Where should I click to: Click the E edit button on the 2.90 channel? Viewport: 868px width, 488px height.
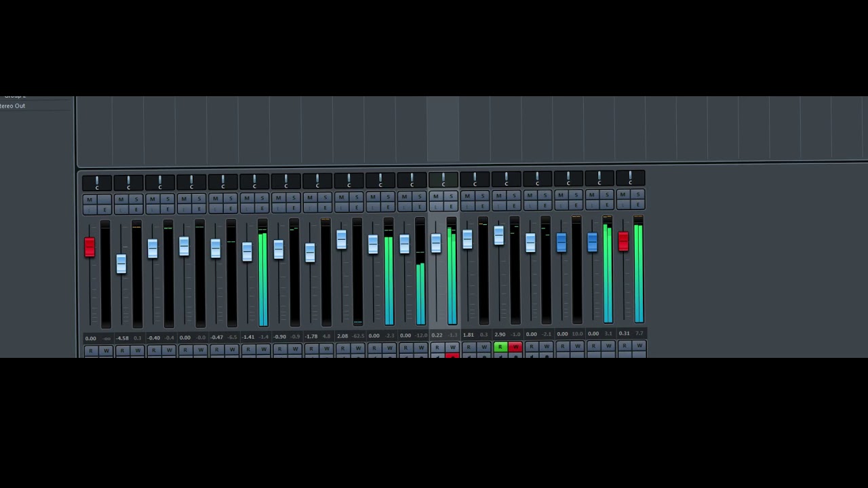[513, 206]
